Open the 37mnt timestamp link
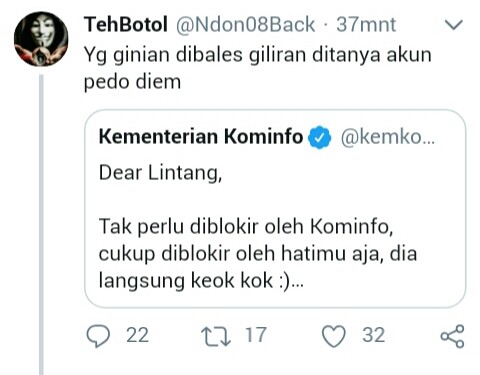The height and width of the screenshot is (375, 480). (x=366, y=24)
